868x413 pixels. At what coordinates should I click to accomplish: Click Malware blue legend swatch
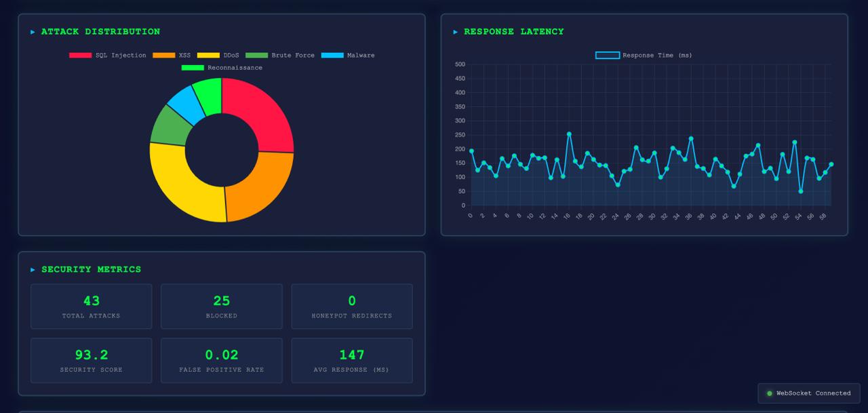pos(332,56)
